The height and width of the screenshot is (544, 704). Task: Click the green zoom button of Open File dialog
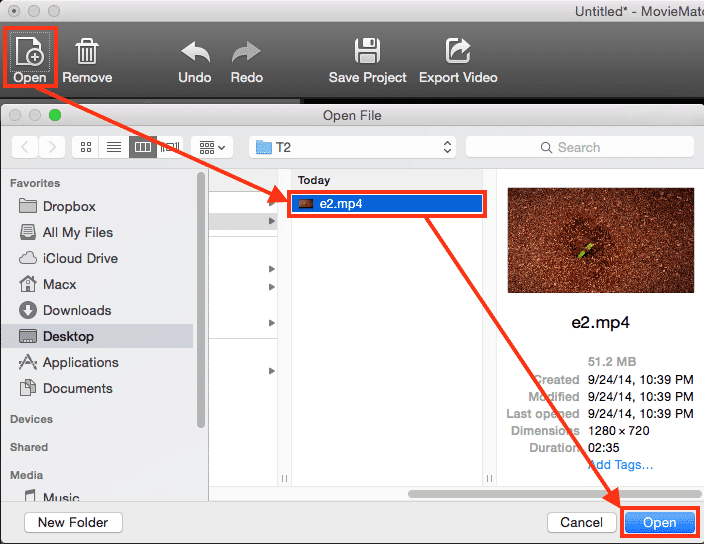click(x=55, y=115)
